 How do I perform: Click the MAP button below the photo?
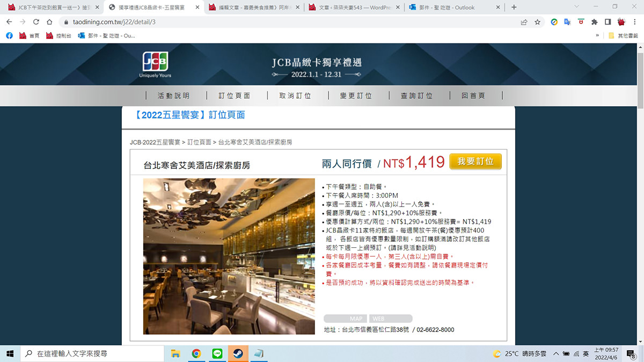point(345,318)
